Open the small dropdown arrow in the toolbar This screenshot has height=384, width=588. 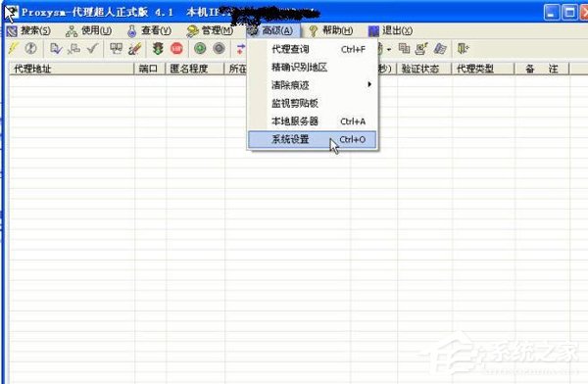tap(389, 49)
